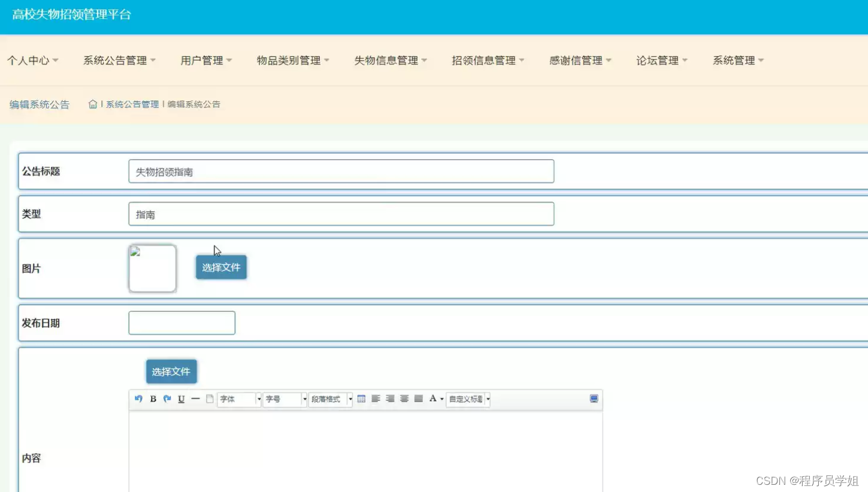Open the 系统公告管理 menu
Viewport: 868px width, 492px height.
tap(119, 60)
